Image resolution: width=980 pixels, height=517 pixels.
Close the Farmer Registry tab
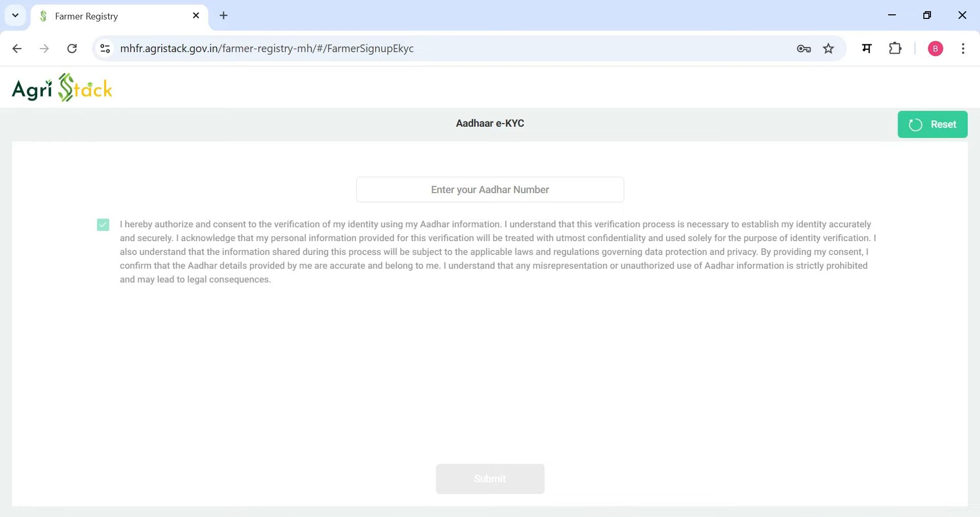[x=197, y=16]
